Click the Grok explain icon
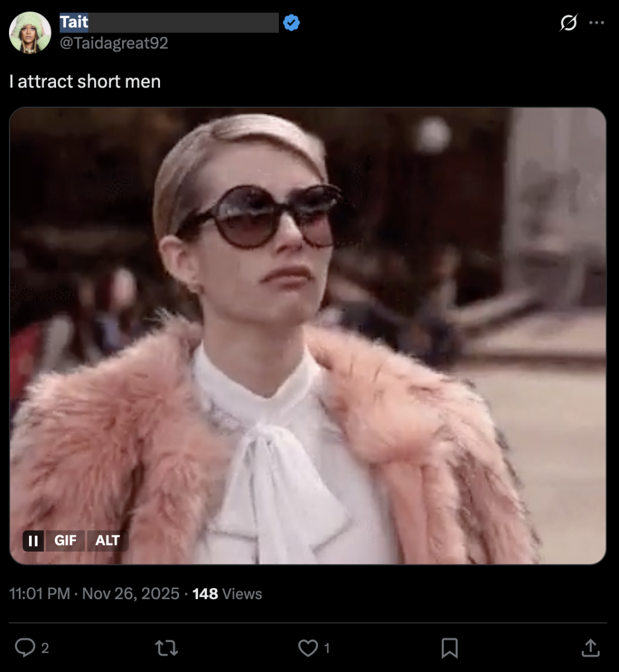The image size is (619, 672). tap(568, 23)
